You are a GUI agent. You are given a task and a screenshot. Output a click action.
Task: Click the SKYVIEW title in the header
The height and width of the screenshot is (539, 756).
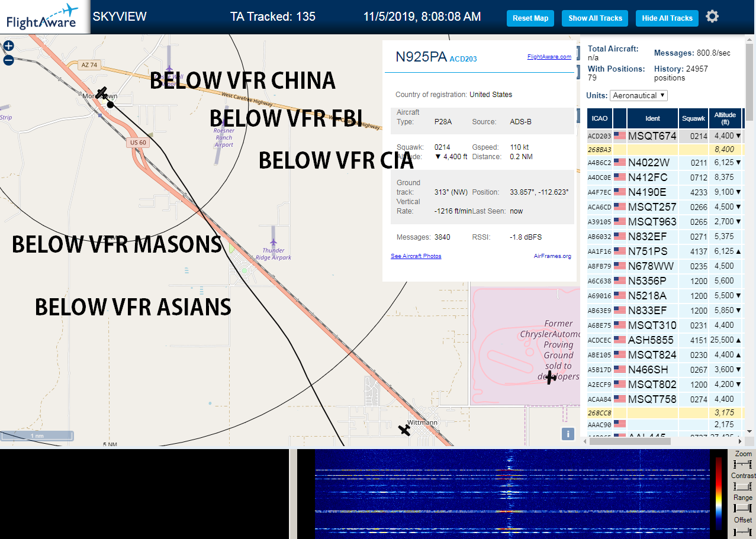120,17
